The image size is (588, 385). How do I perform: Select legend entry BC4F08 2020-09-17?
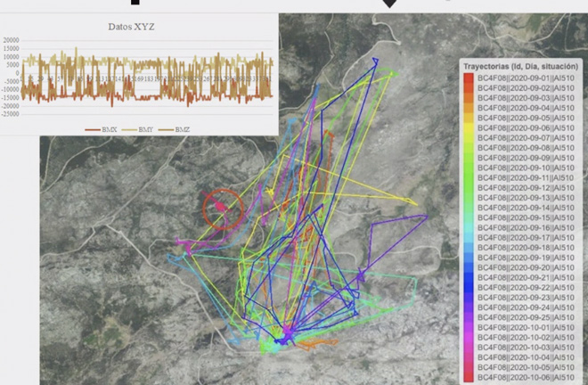pyautogui.click(x=526, y=238)
